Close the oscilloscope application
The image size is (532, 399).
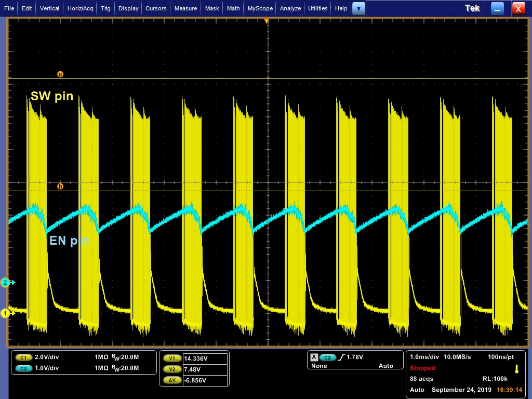(x=518, y=9)
